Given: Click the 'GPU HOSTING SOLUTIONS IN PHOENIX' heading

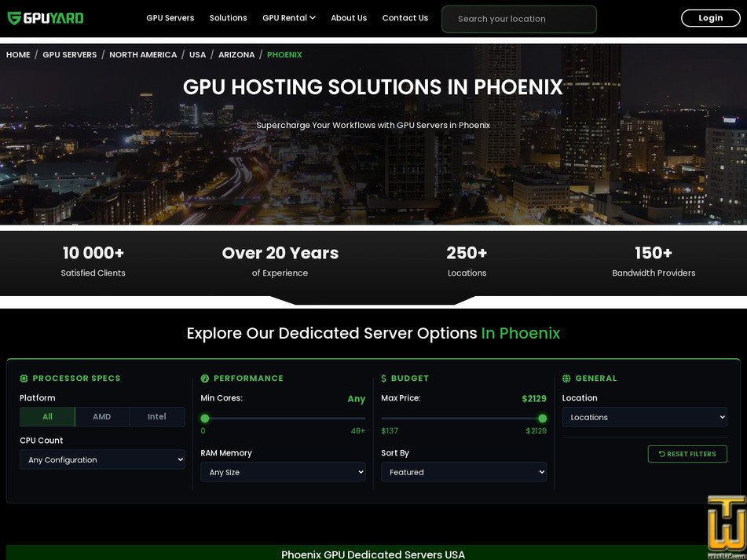Looking at the screenshot, I should (x=373, y=87).
